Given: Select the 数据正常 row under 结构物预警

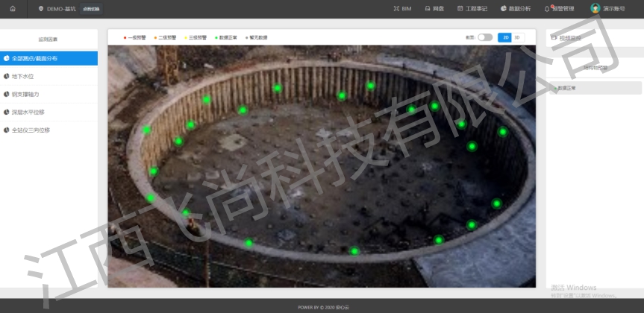Looking at the screenshot, I should [x=595, y=88].
